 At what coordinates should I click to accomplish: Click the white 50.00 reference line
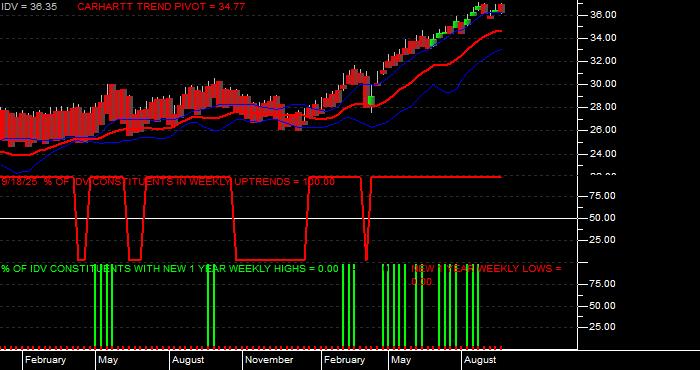click(x=289, y=218)
